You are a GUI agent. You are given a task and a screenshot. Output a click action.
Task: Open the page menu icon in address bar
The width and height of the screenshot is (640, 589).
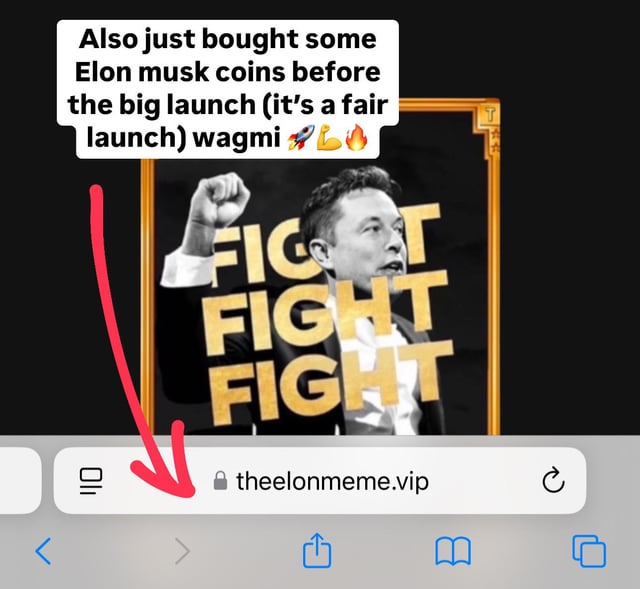[91, 481]
